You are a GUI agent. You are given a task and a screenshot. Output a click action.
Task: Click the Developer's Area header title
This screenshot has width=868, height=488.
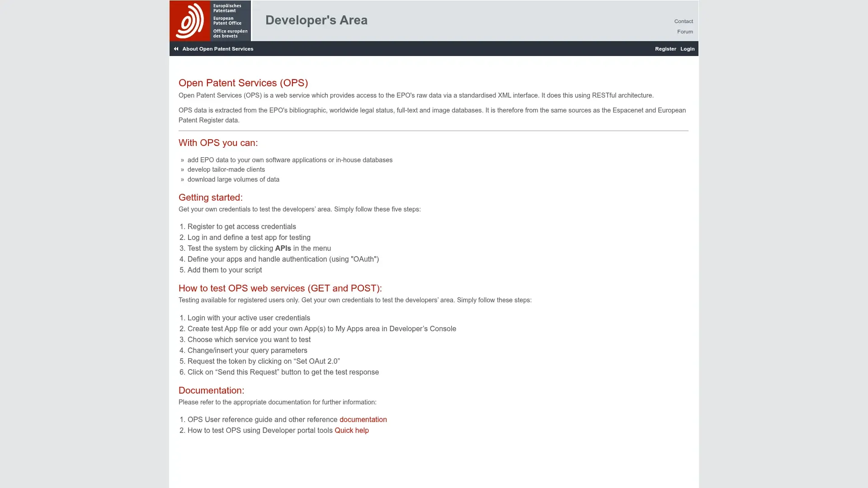pos(316,20)
